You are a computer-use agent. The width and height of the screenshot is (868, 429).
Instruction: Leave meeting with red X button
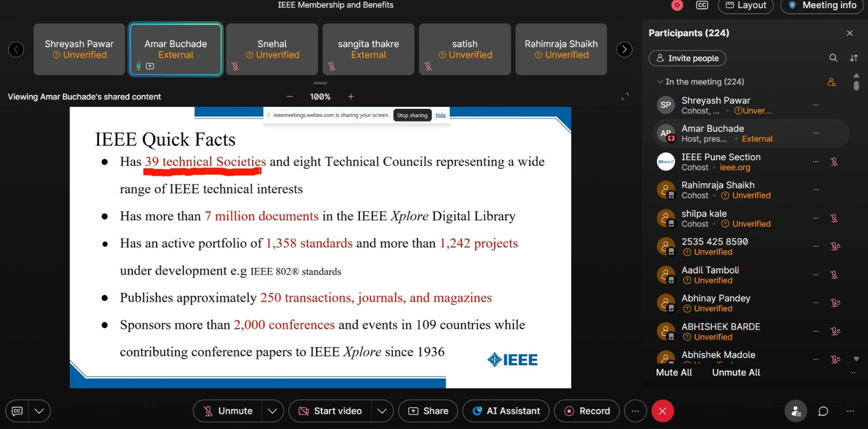(x=662, y=411)
